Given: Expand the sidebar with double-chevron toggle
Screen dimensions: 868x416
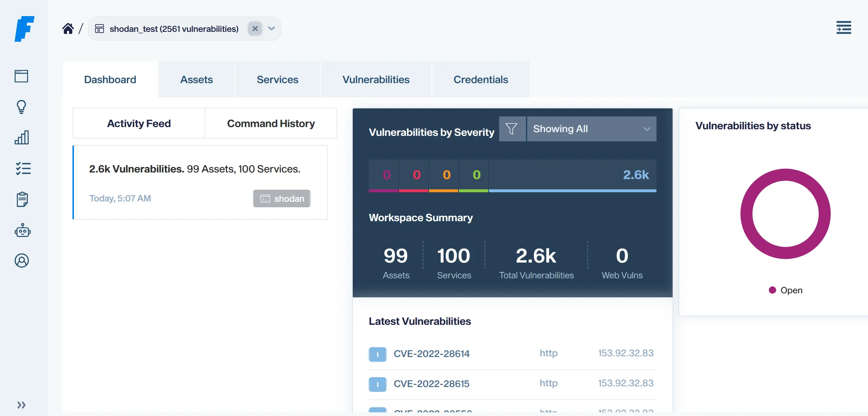Looking at the screenshot, I should click(x=21, y=404).
